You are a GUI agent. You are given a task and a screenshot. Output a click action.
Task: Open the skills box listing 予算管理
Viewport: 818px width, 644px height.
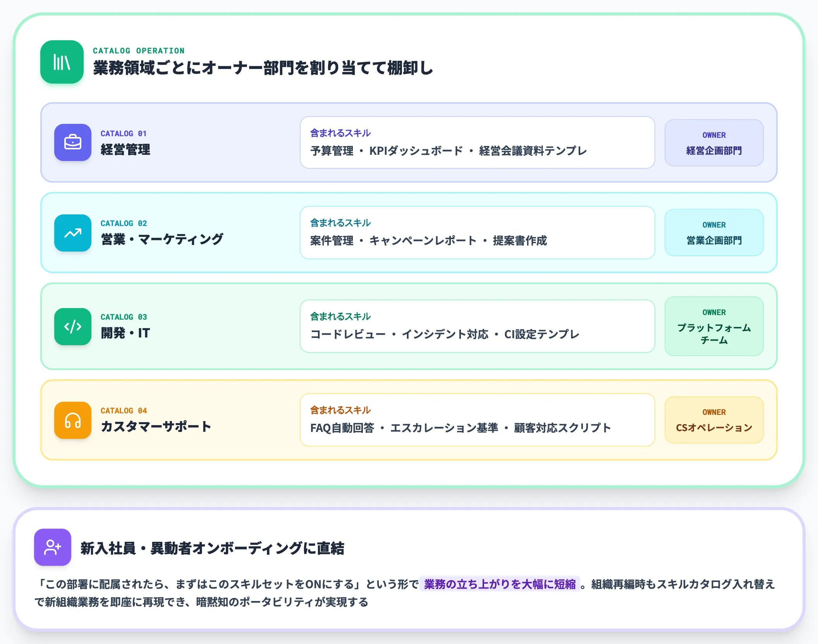coord(477,142)
